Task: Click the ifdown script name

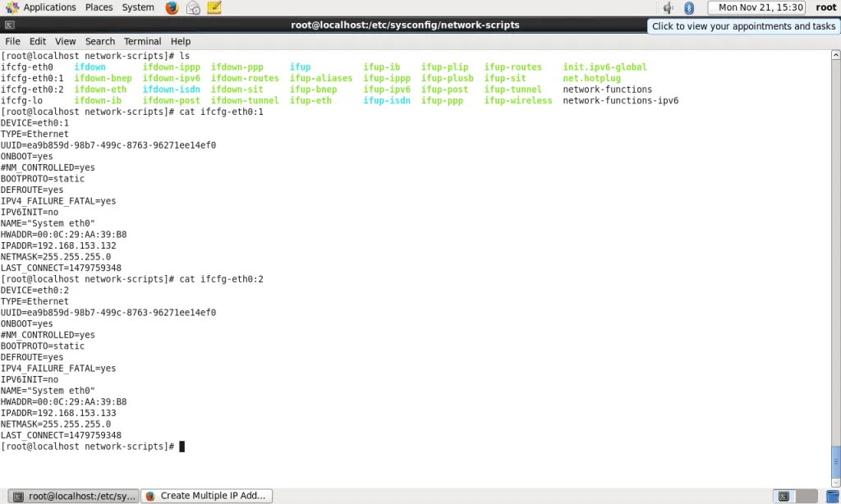Action: 90,67
